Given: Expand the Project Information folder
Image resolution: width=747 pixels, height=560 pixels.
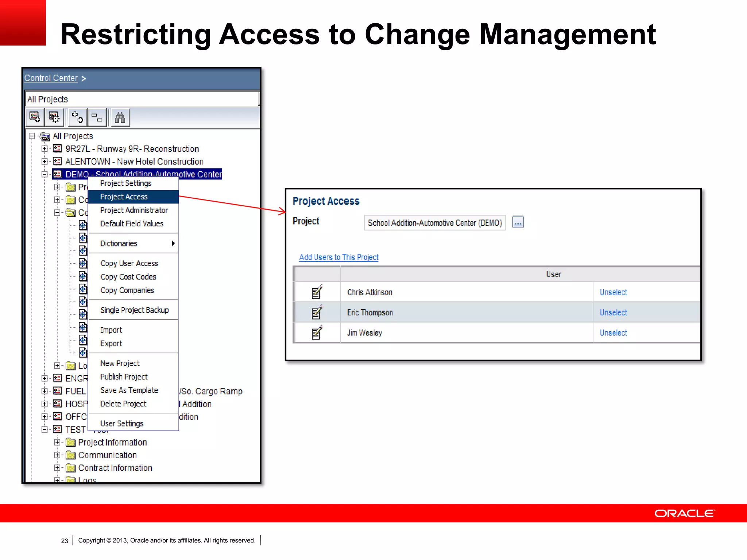Looking at the screenshot, I should pos(57,442).
